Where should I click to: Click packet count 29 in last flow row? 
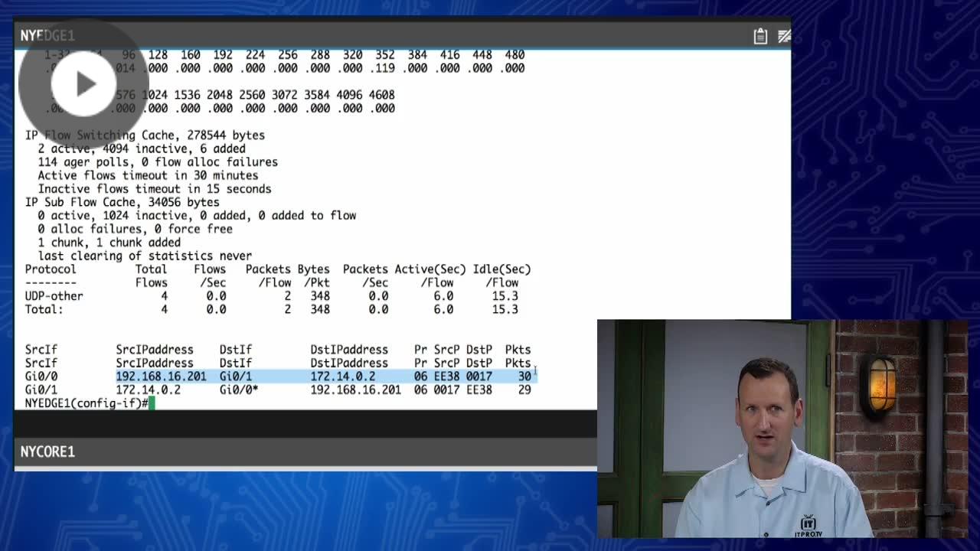pyautogui.click(x=524, y=390)
